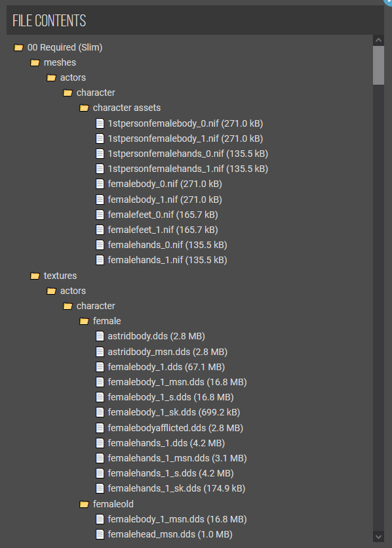Click the scrollbar down arrow
Viewport: 392px width, 548px height.
(x=378, y=536)
